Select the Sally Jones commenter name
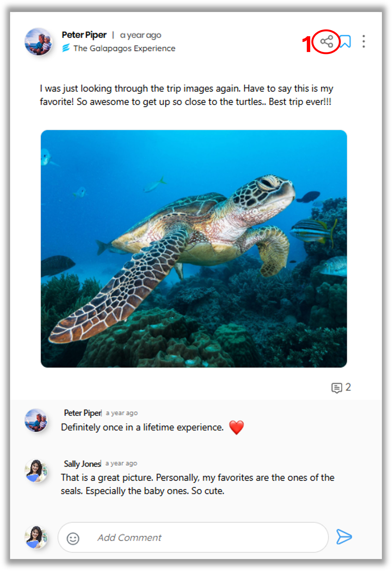The width and height of the screenshot is (392, 571). 82,464
